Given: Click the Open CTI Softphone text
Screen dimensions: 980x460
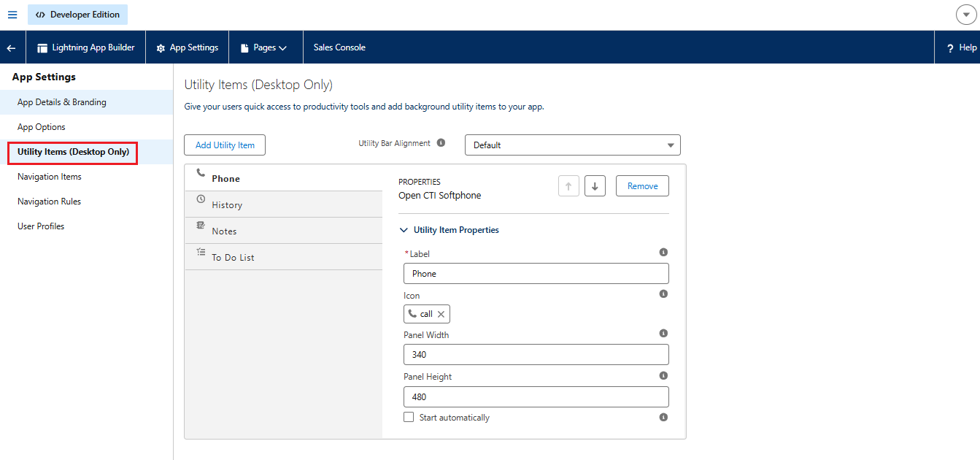Looking at the screenshot, I should click(x=439, y=196).
